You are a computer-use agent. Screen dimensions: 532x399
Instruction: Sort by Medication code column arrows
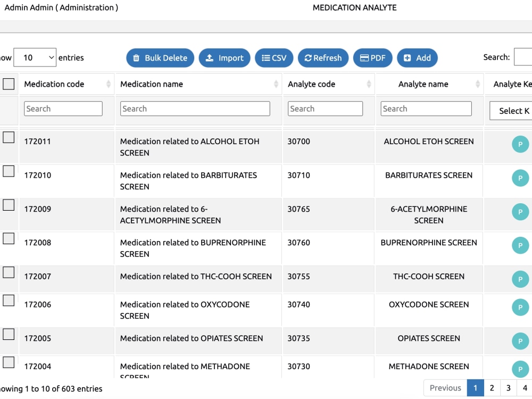(x=108, y=84)
